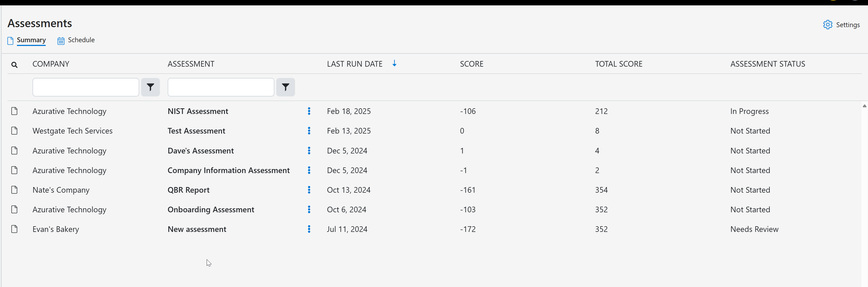Click Not Started status in QBR Report row
This screenshot has height=287, width=868.
click(750, 190)
